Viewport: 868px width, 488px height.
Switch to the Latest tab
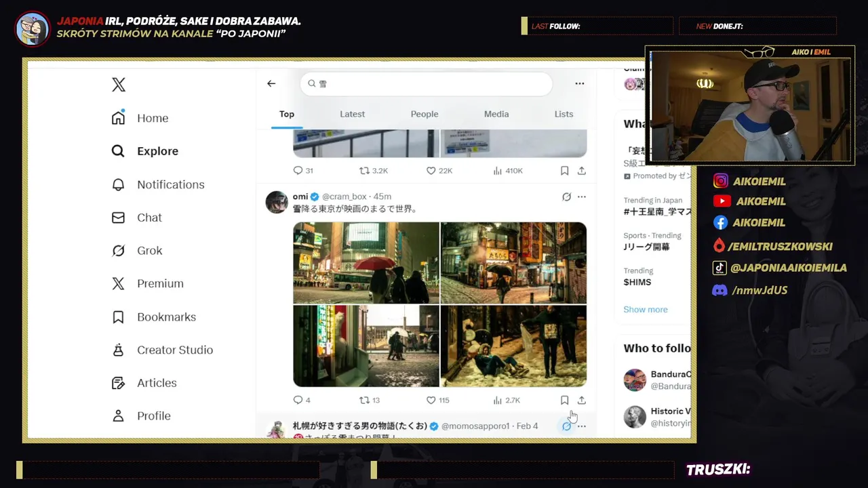click(x=352, y=114)
